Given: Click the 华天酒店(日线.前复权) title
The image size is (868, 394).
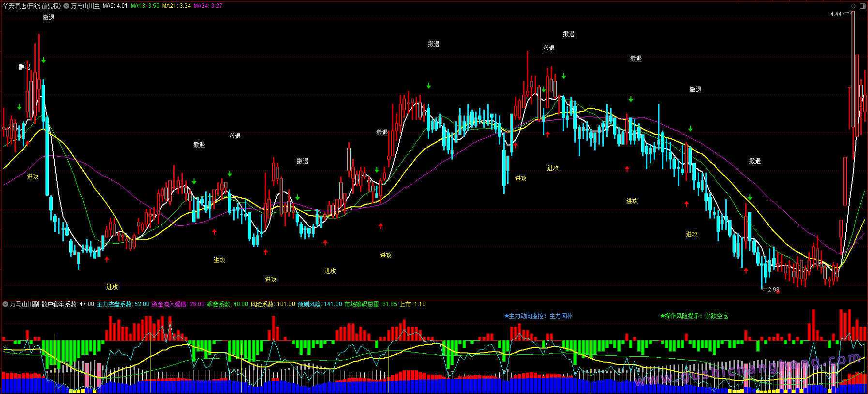Looking at the screenshot, I should [32, 6].
